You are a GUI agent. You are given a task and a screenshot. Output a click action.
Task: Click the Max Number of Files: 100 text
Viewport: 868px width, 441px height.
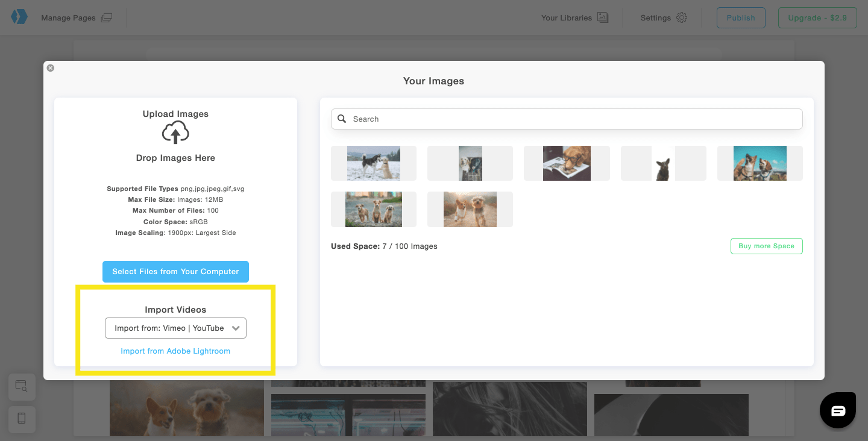175,210
